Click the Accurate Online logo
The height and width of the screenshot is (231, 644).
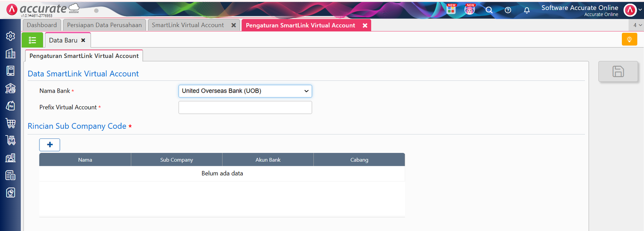pyautogui.click(x=43, y=9)
